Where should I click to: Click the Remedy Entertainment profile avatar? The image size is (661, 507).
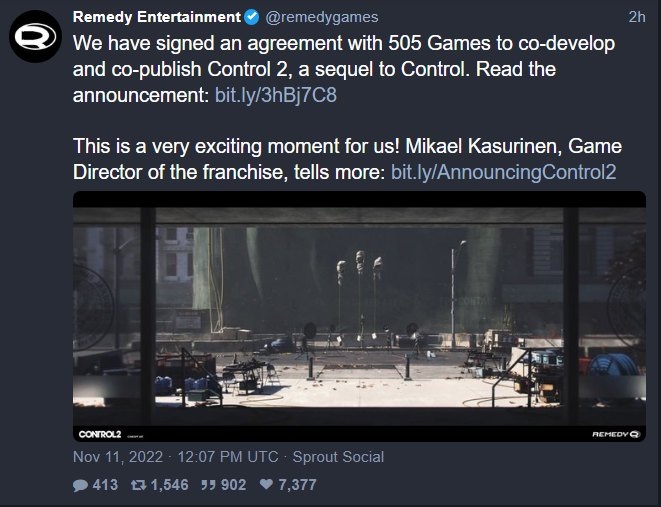[x=37, y=37]
